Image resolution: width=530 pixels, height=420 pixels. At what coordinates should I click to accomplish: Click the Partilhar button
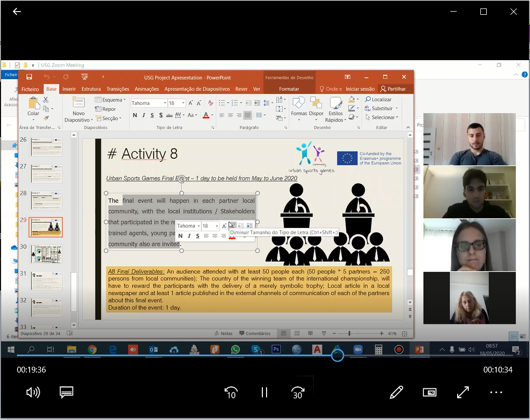pyautogui.click(x=393, y=89)
